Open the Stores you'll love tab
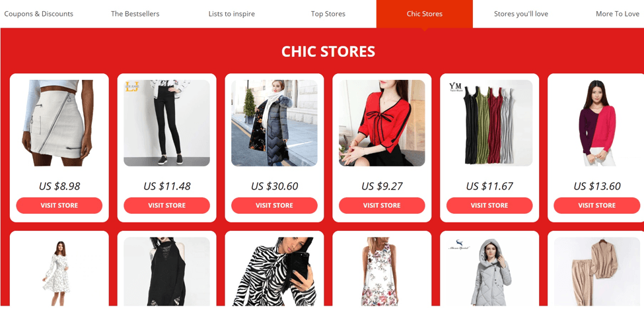The width and height of the screenshot is (644, 326). (x=520, y=14)
